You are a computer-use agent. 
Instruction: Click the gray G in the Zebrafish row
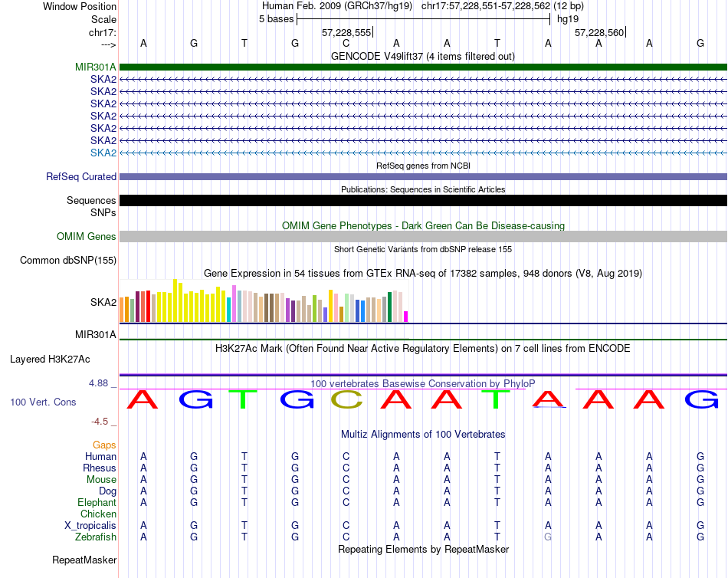(548, 537)
